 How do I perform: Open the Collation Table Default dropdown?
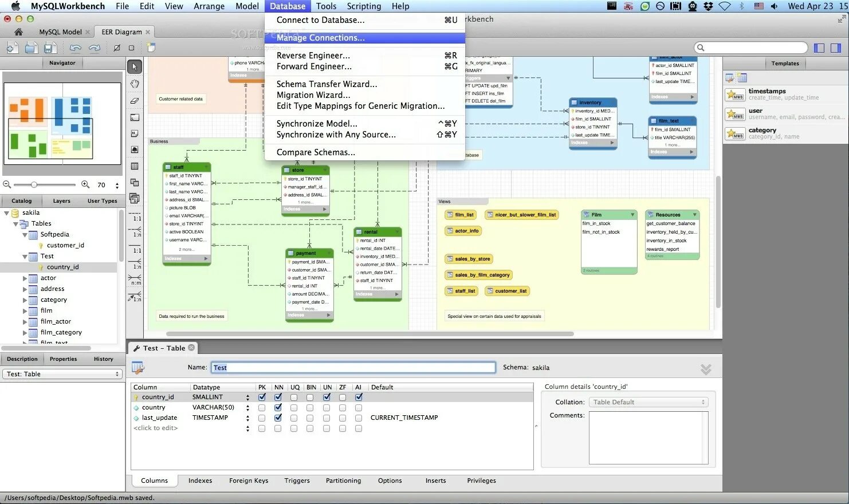(648, 402)
